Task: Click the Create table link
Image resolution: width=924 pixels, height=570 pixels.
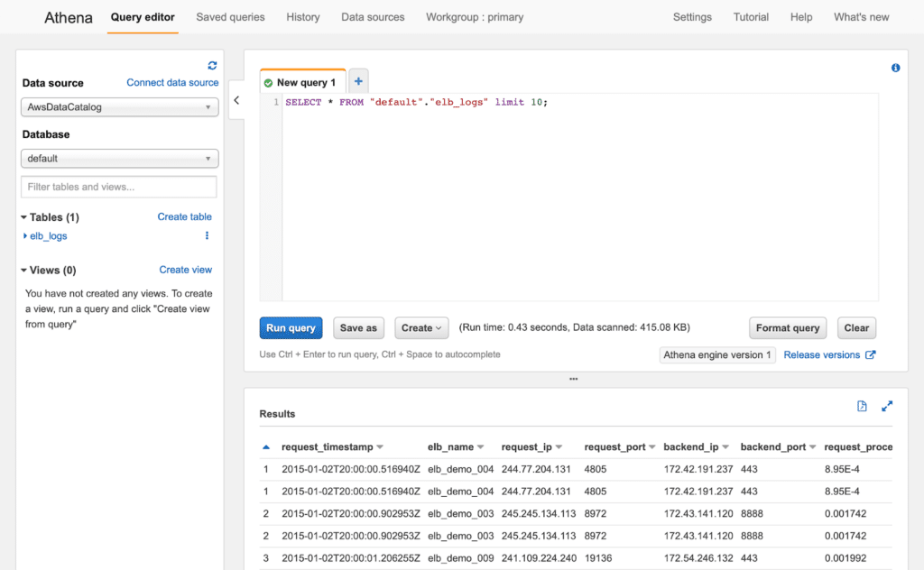Action: [x=184, y=216]
